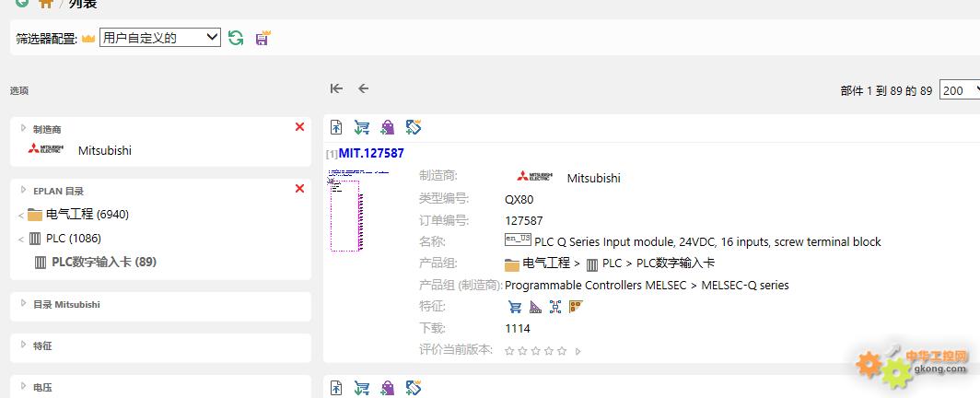This screenshot has height=398, width=980.
Task: Click the folder icon beside 电气工程 (6940)
Action: click(35, 215)
